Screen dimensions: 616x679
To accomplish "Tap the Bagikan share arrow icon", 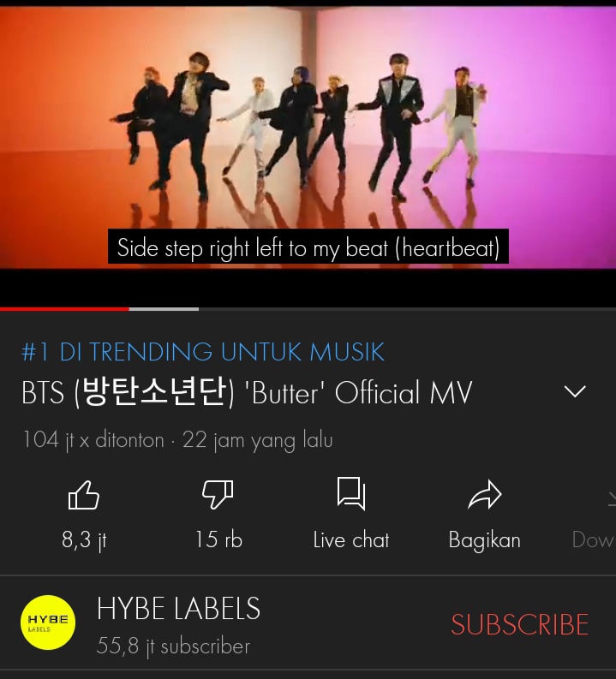I will click(485, 495).
